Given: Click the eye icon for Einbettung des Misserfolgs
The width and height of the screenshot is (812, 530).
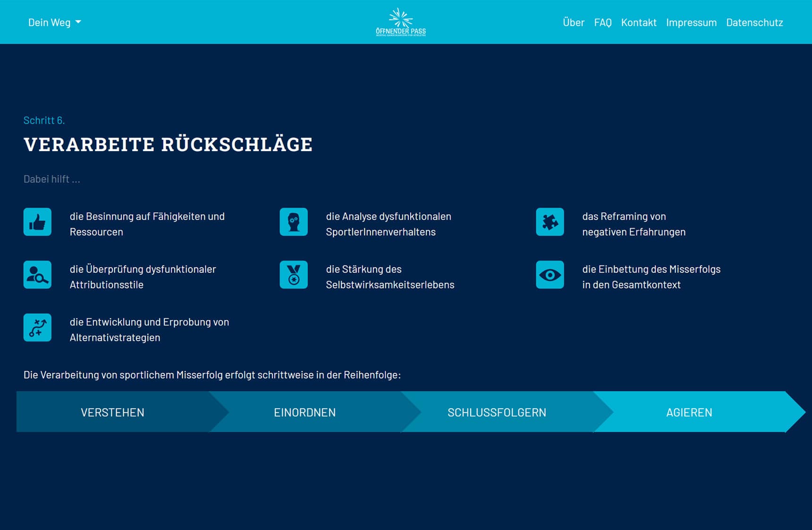Looking at the screenshot, I should (x=550, y=274).
